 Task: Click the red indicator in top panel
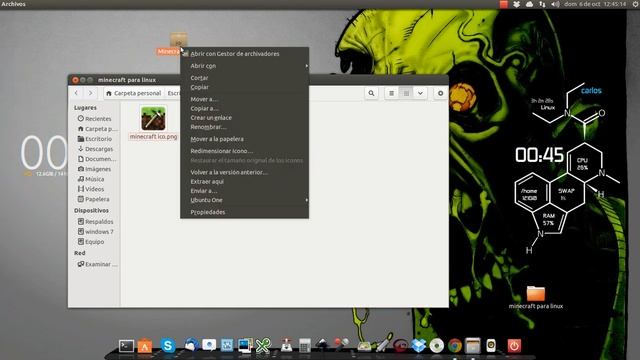tap(504, 4)
